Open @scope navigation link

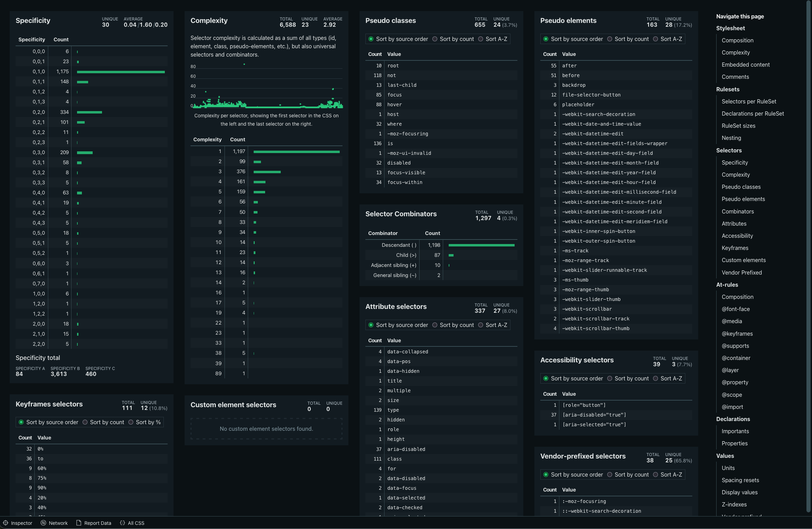(x=732, y=395)
